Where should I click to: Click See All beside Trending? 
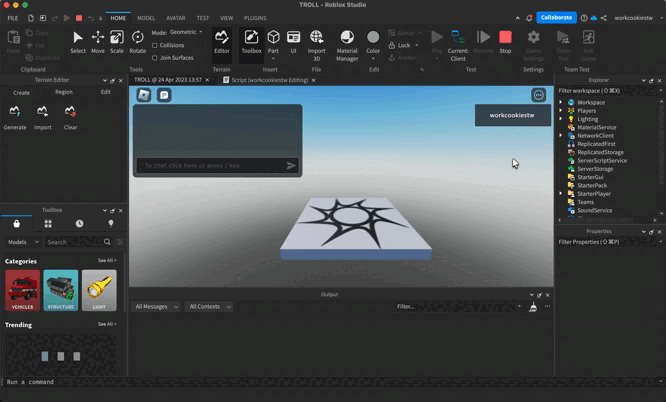[107, 324]
